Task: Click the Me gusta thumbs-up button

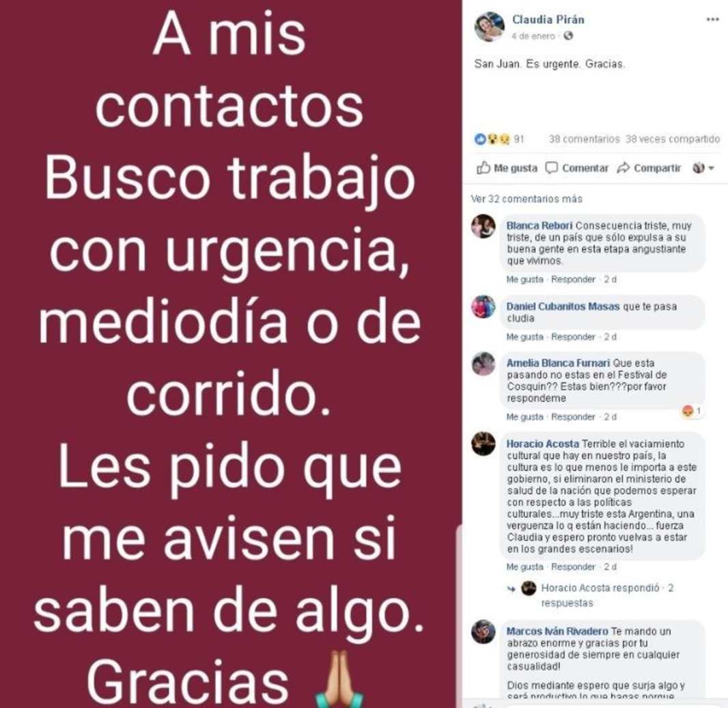Action: click(507, 167)
